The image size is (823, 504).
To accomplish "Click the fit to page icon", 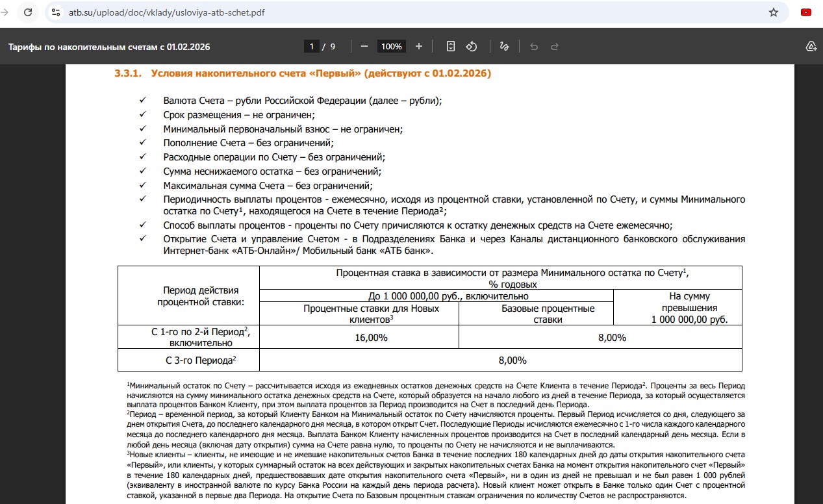I will (451, 46).
